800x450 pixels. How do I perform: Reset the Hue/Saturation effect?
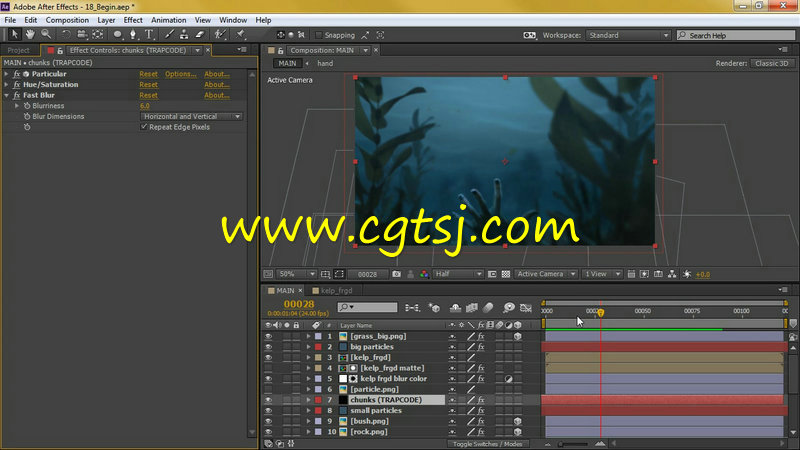pos(148,85)
